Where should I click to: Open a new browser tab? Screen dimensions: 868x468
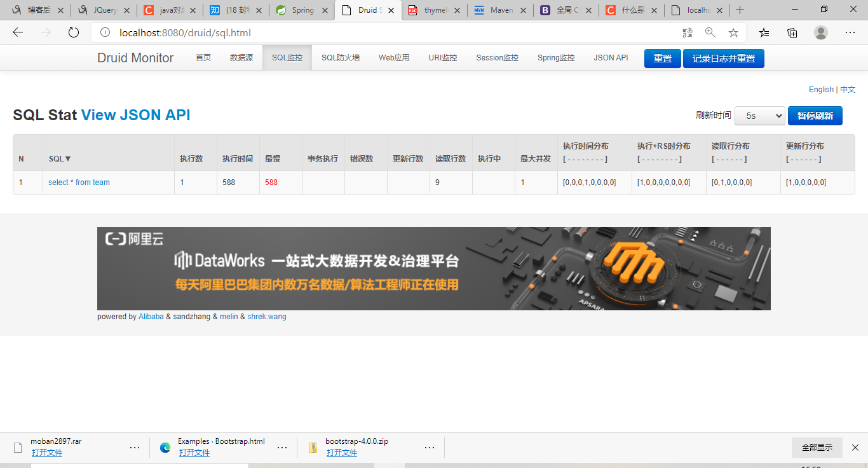point(740,10)
